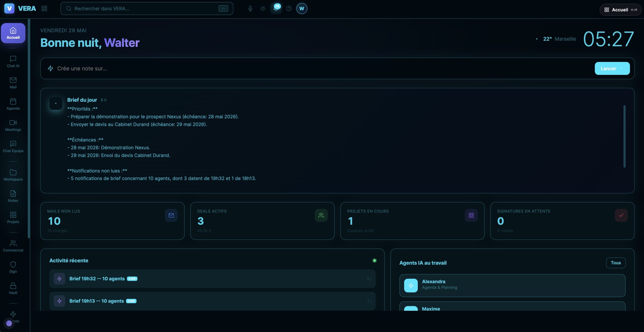Select the Alexandra Agenda & Planning agent card
Screen dimensions: 644x332
pos(512,285)
